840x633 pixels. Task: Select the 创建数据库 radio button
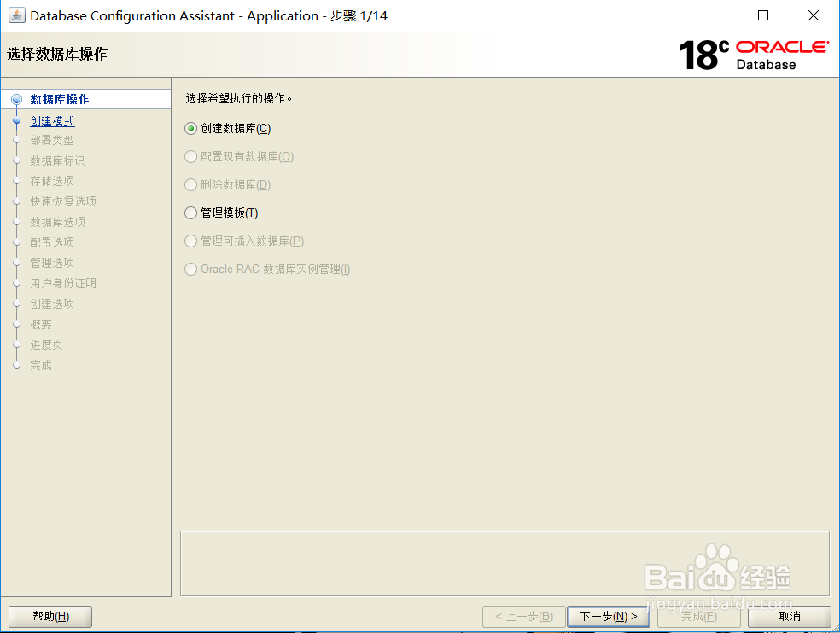click(190, 128)
